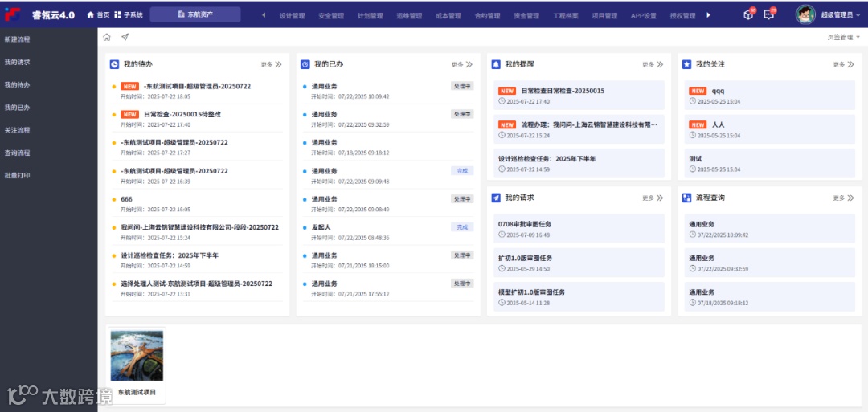The image size is (868, 412).
Task: Select 查询流程 in the sidebar
Action: [17, 153]
